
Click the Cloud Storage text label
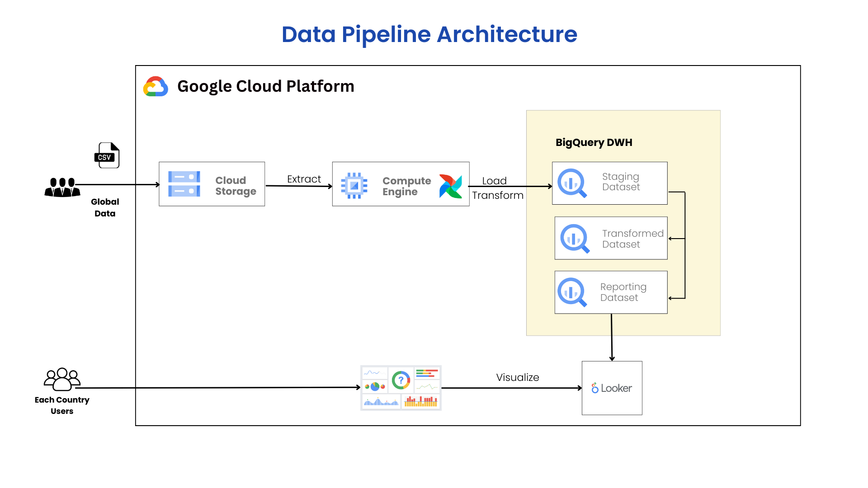[x=236, y=186]
